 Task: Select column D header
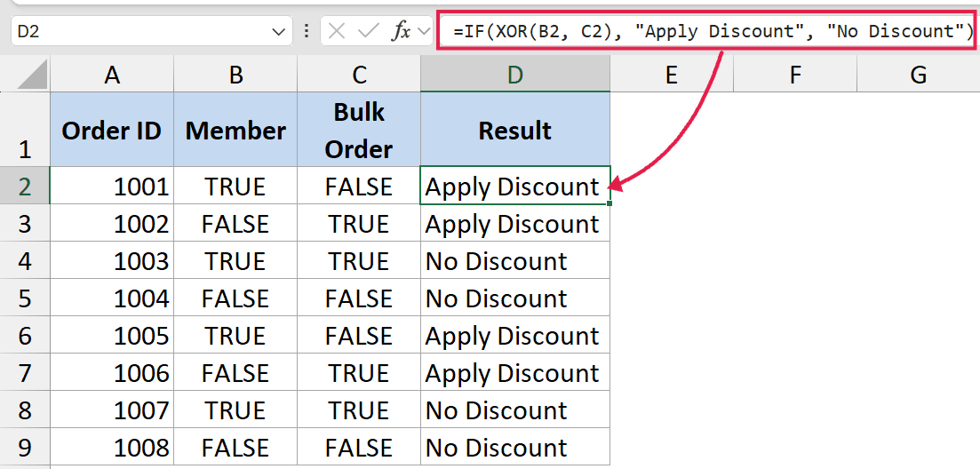pyautogui.click(x=515, y=76)
